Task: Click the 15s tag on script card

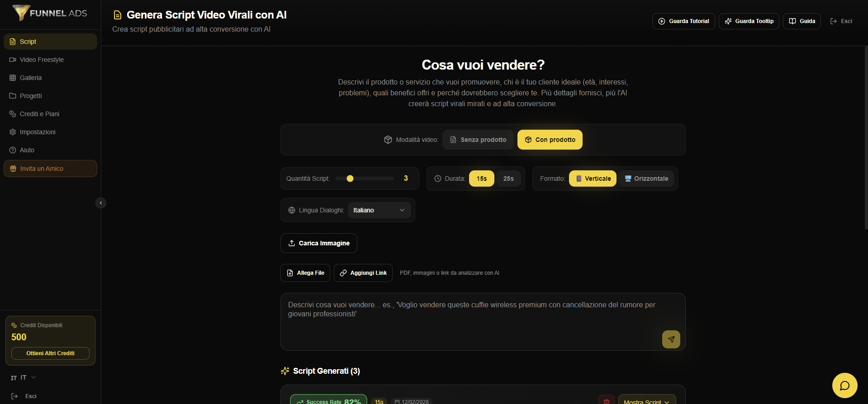Action: pos(379,401)
